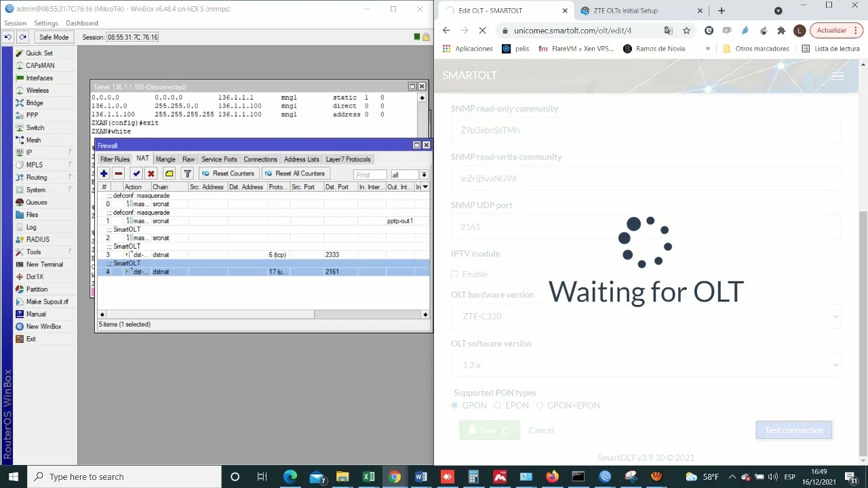The width and height of the screenshot is (868, 488).
Task: Switch to the Address Lists tab
Action: tap(302, 159)
